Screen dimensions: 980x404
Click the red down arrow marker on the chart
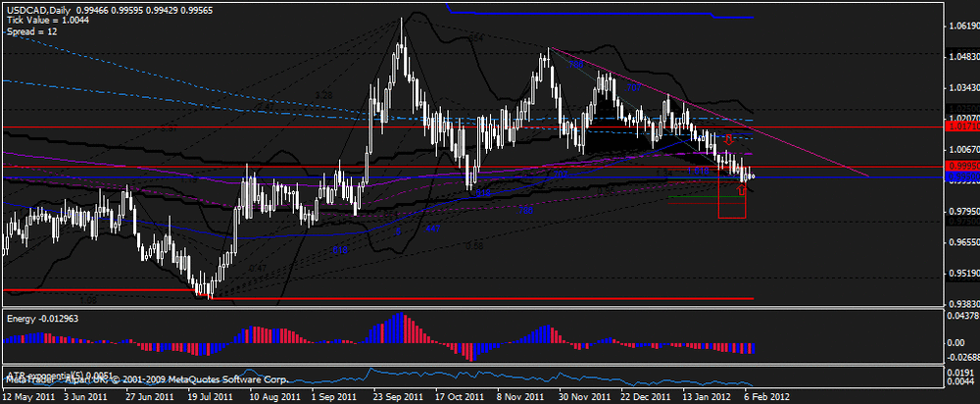tap(727, 139)
